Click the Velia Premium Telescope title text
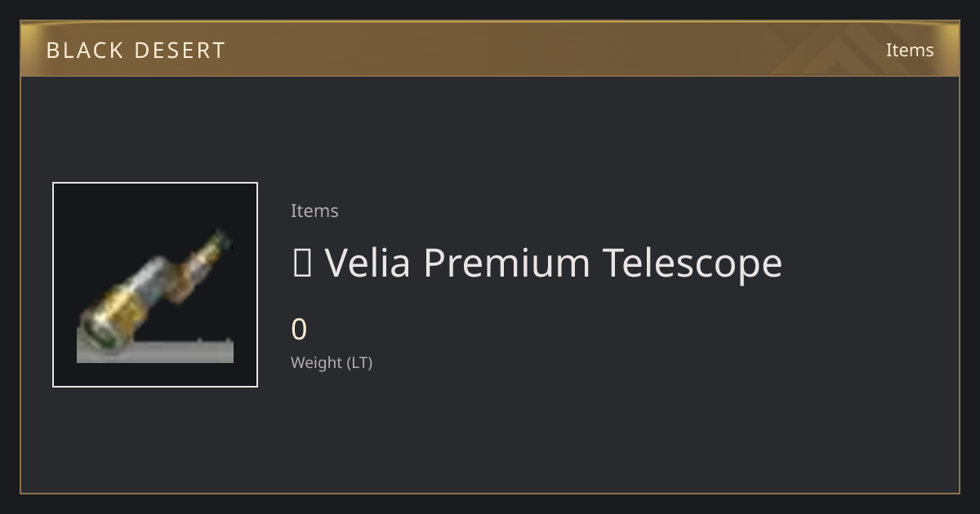 tap(553, 263)
